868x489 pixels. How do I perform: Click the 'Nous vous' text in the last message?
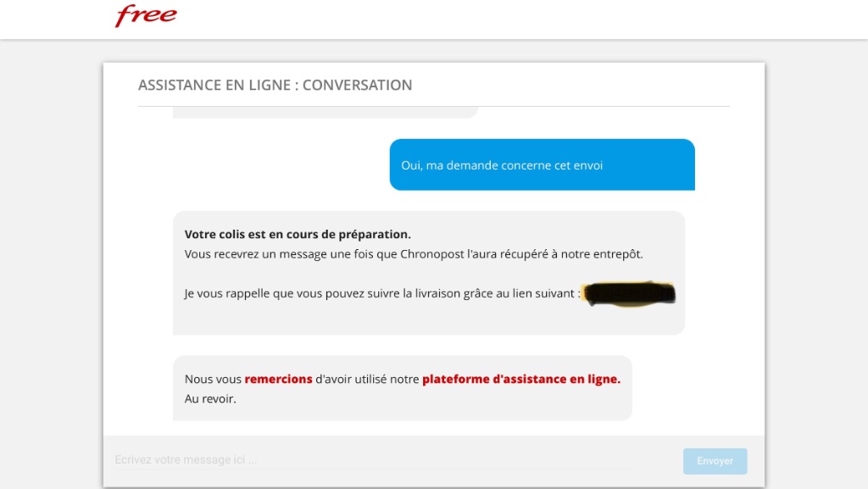(213, 380)
